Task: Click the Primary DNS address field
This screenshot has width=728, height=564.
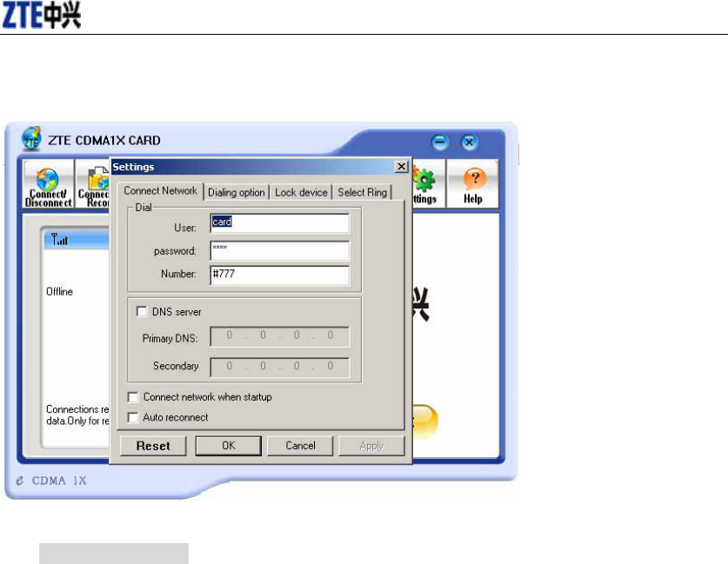Action: pos(279,336)
